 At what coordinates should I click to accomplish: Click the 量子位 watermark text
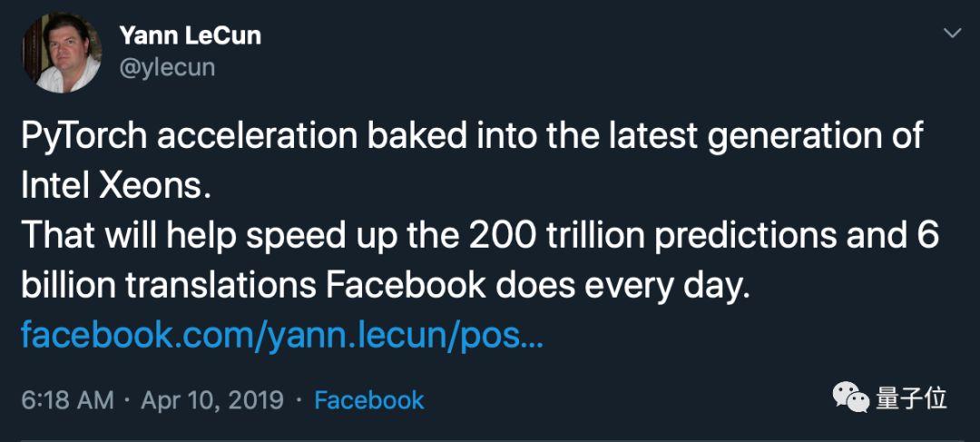911,398
